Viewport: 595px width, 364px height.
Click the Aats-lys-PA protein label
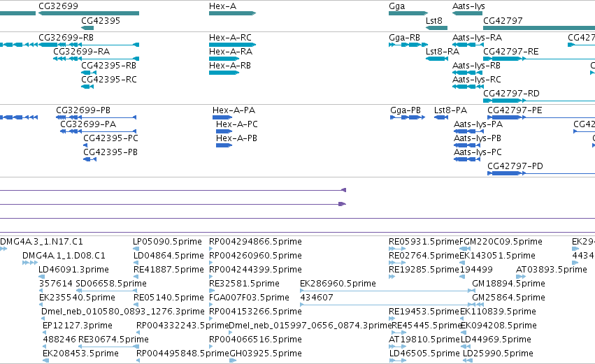click(478, 125)
